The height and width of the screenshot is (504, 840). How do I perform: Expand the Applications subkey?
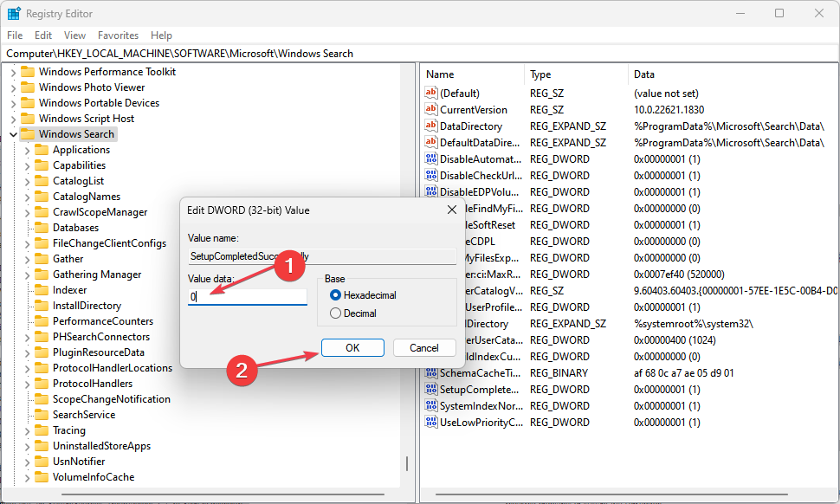28,151
